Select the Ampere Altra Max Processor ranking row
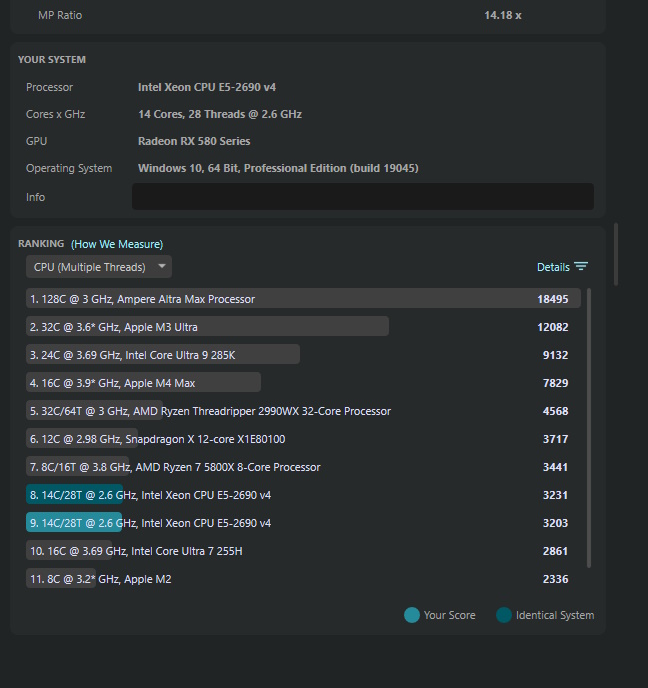648x688 pixels. point(303,299)
